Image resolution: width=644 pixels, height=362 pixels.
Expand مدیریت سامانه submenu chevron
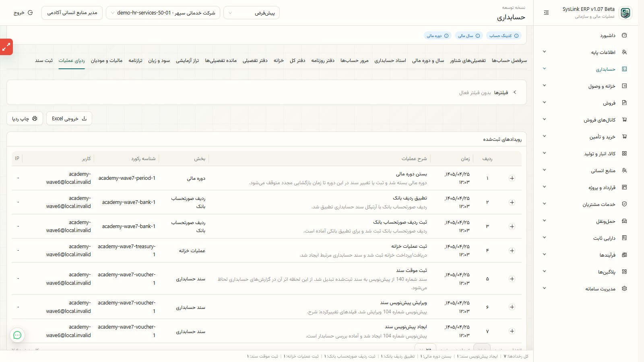point(544,288)
